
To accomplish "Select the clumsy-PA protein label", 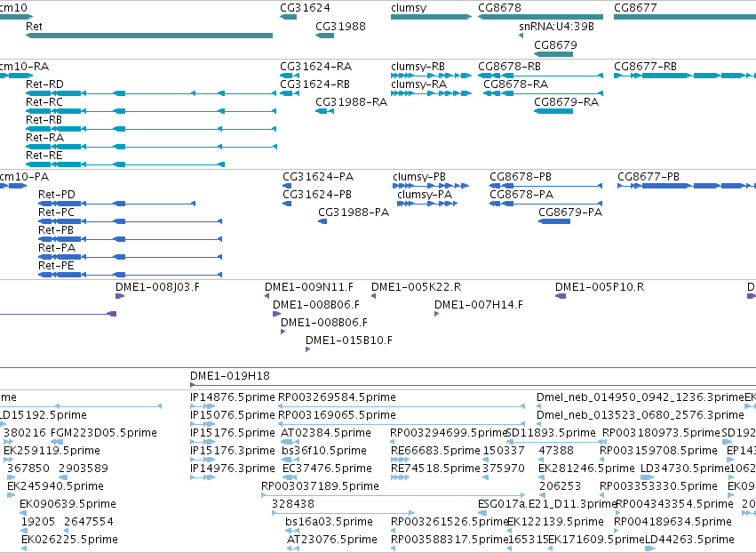I will point(425,195).
